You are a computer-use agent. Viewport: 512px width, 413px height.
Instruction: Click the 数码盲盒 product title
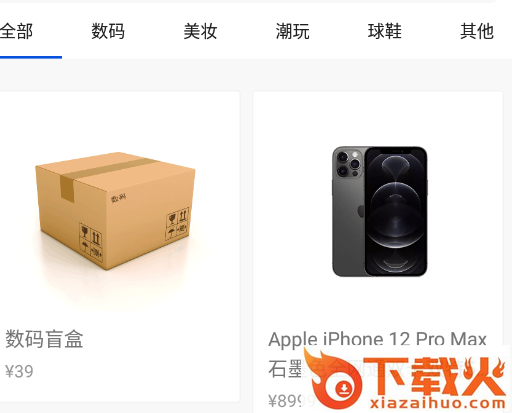tap(44, 339)
